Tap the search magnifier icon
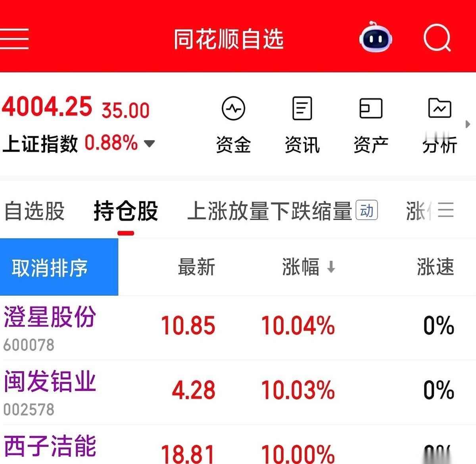Viewport: 476px width, 464px height. (x=437, y=38)
